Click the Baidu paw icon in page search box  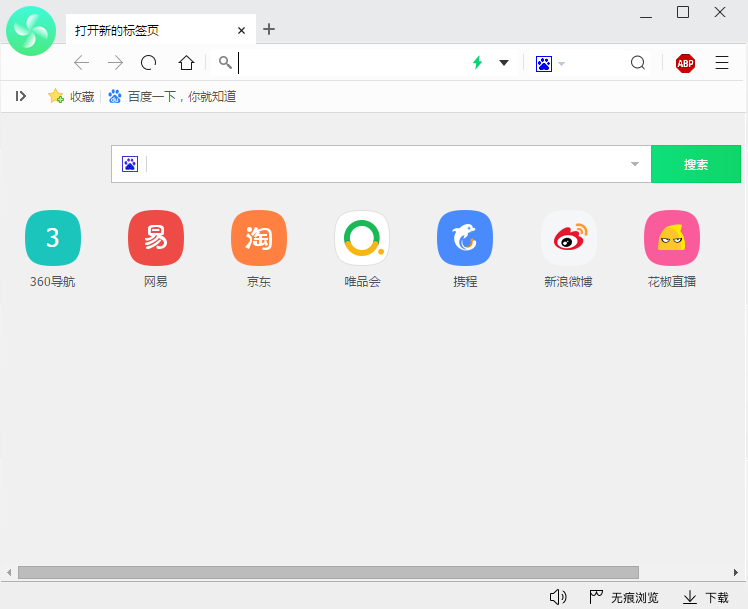coord(130,164)
